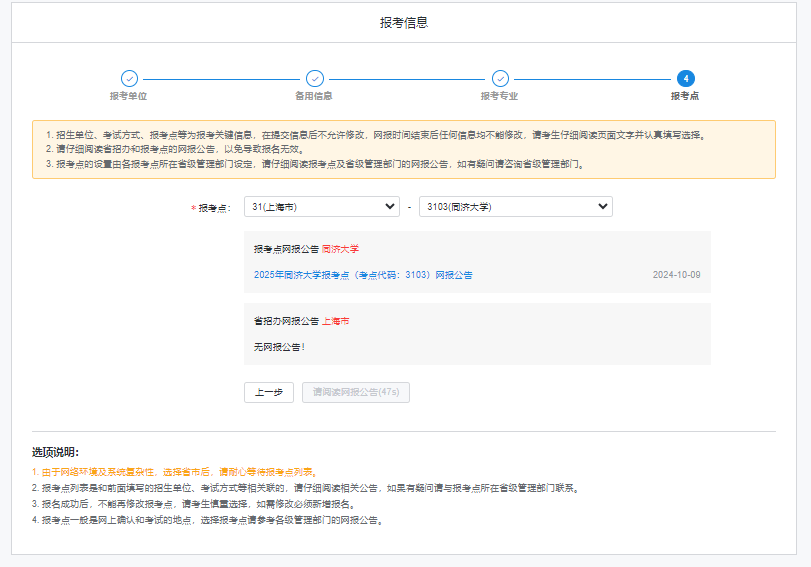
Task: Click the red 上海市 text
Action: (x=336, y=321)
